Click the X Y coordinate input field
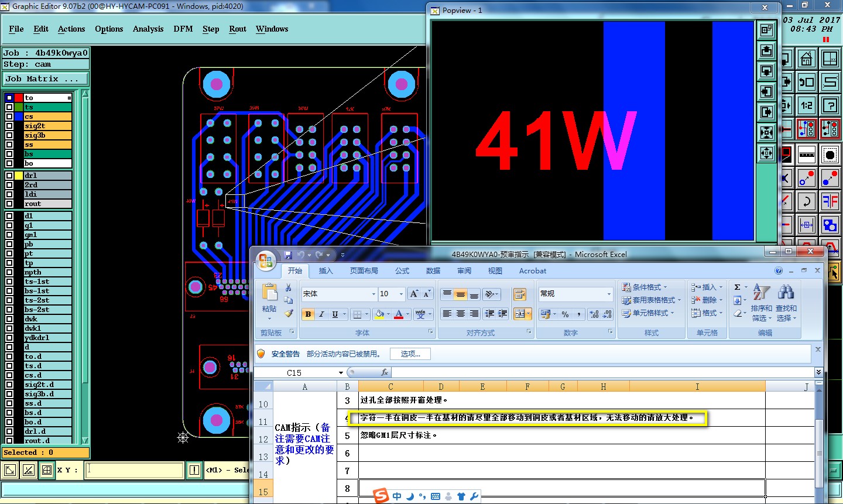The height and width of the screenshot is (504, 843). coord(135,470)
